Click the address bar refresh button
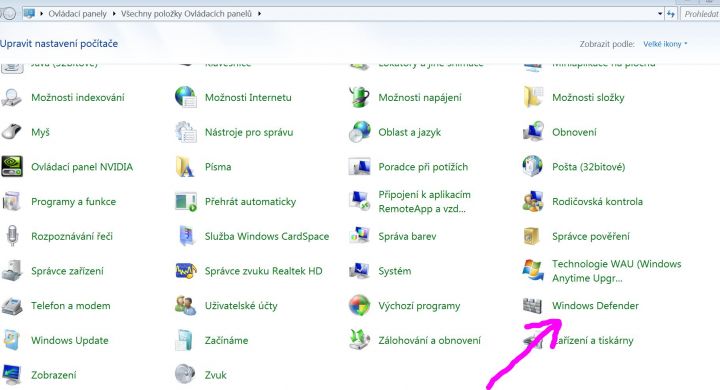 point(671,14)
